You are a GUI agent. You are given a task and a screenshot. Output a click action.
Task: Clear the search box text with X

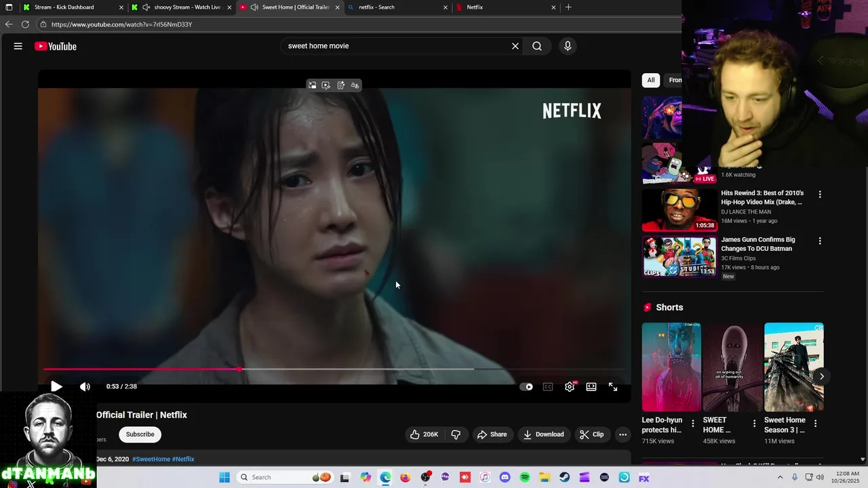[x=515, y=46]
